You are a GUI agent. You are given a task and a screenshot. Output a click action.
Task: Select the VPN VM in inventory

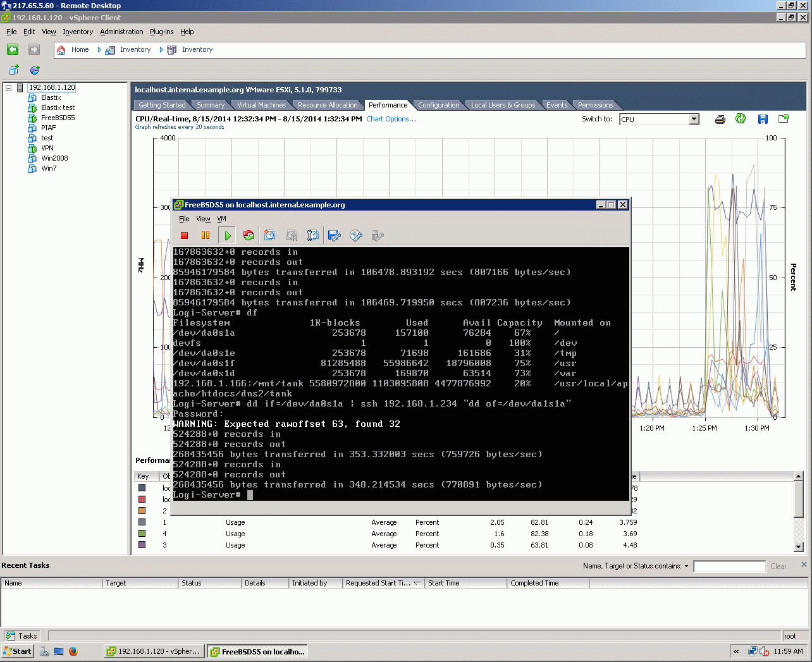tap(47, 149)
